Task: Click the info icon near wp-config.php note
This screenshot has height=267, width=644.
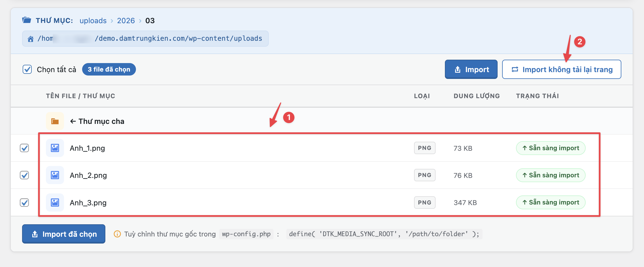Action: [117, 234]
